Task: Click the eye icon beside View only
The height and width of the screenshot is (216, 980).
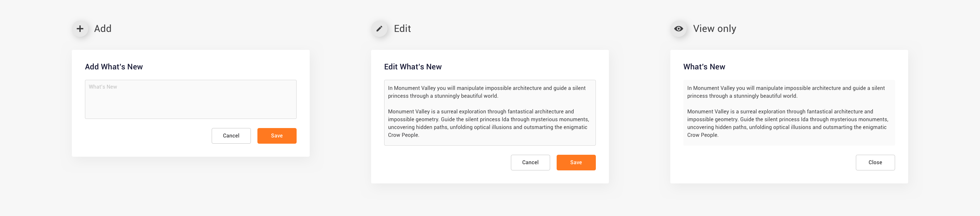Action: pos(678,29)
